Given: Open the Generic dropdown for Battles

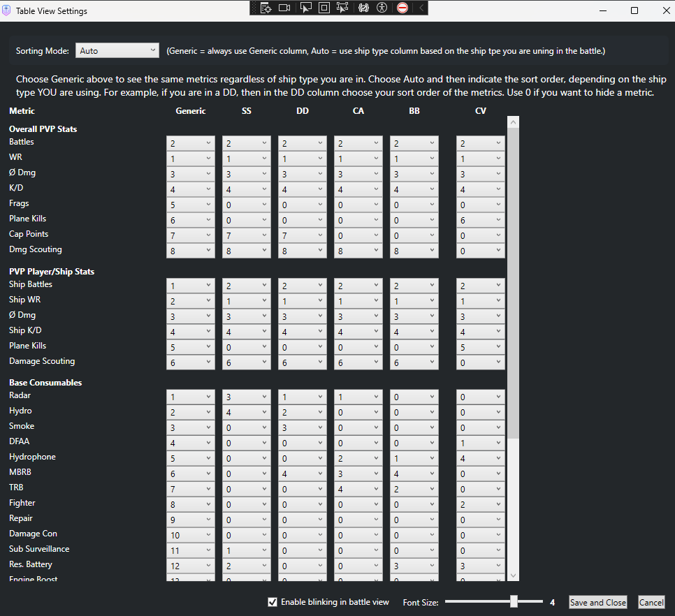Looking at the screenshot, I should 190,142.
